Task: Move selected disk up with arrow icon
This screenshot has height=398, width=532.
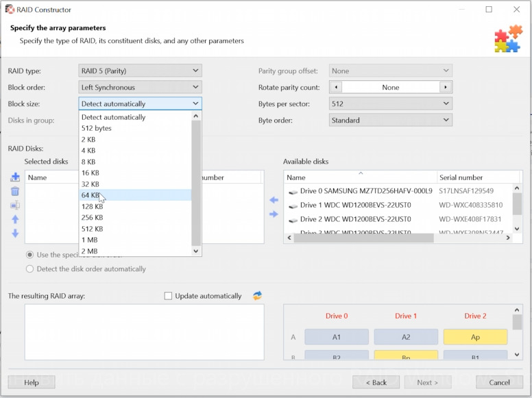Action: pos(15,219)
